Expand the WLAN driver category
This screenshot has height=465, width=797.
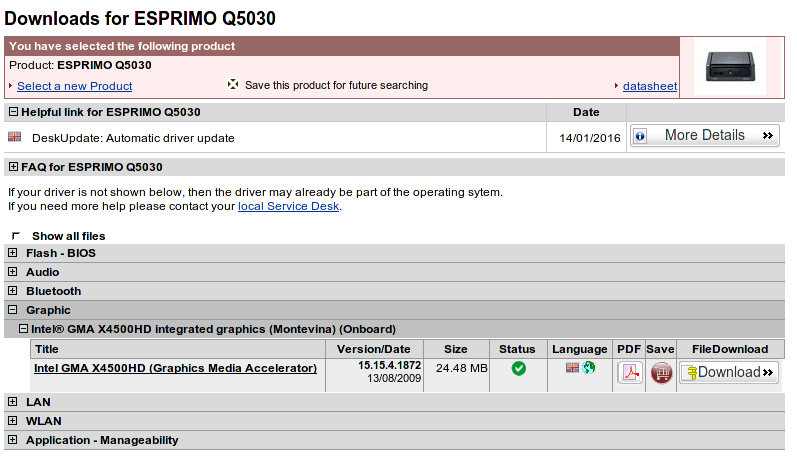click(13, 421)
